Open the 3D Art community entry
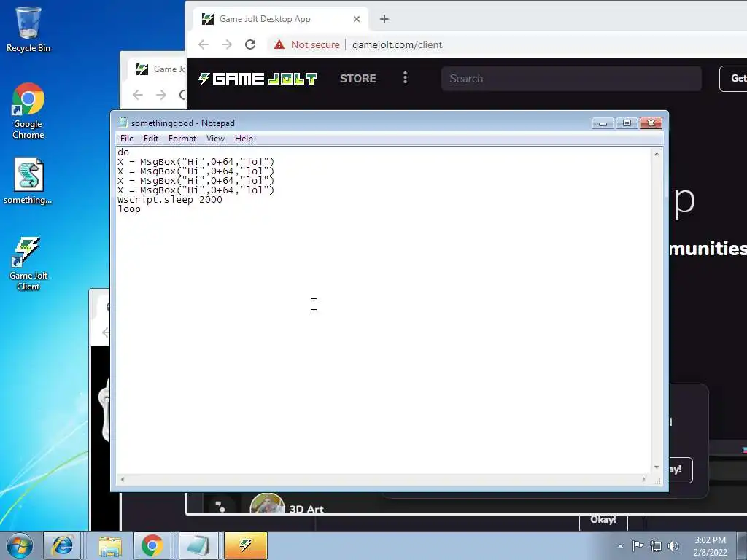The width and height of the screenshot is (747, 560). [x=306, y=509]
